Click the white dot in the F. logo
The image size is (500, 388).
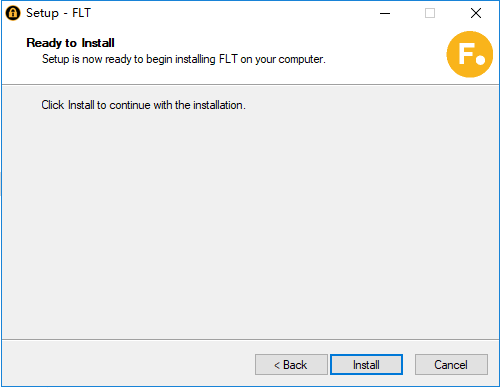click(x=481, y=60)
